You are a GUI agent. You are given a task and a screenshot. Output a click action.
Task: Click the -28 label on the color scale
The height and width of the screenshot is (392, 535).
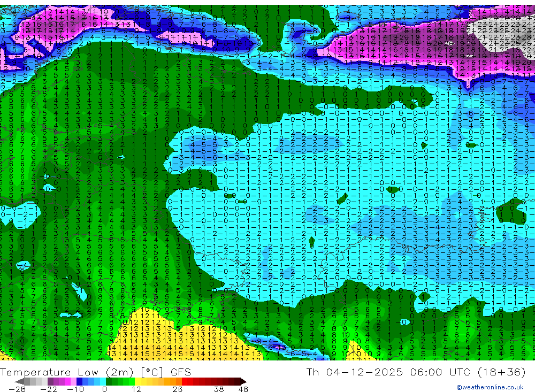[17, 389]
